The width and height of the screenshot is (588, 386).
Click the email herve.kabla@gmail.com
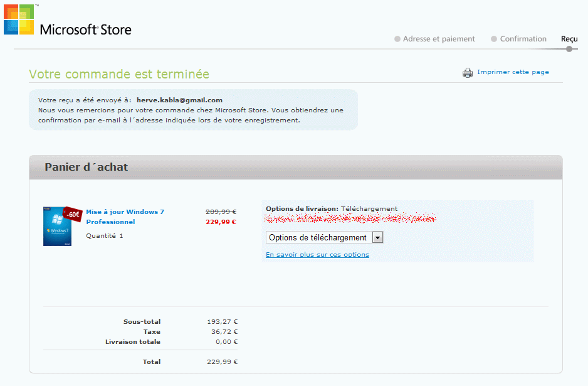pos(180,100)
